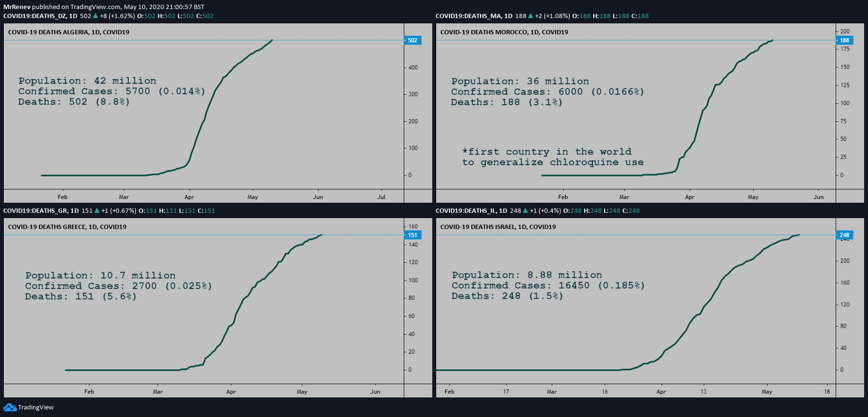Click 'Confirmed Cases: 6000 (0.0166%)' text
Image resolution: width=868 pixels, height=417 pixels.
pyautogui.click(x=548, y=92)
